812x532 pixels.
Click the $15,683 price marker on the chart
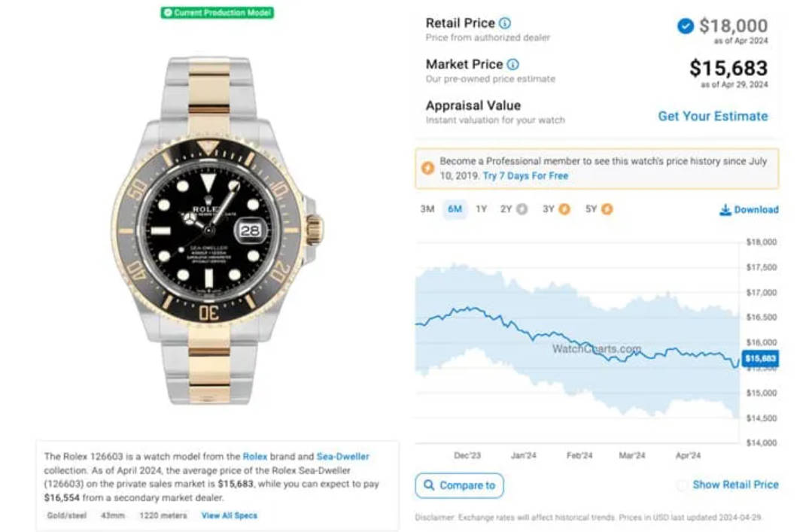760,358
